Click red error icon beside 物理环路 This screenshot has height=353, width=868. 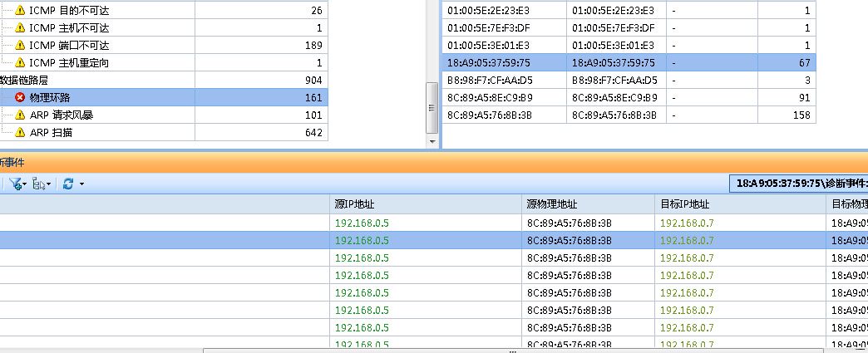(20, 97)
